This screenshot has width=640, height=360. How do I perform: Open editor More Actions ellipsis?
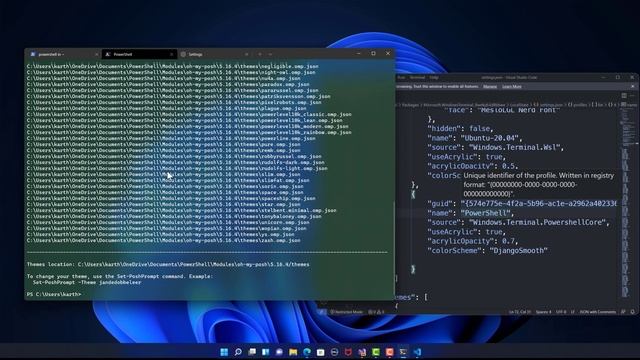click(632, 96)
